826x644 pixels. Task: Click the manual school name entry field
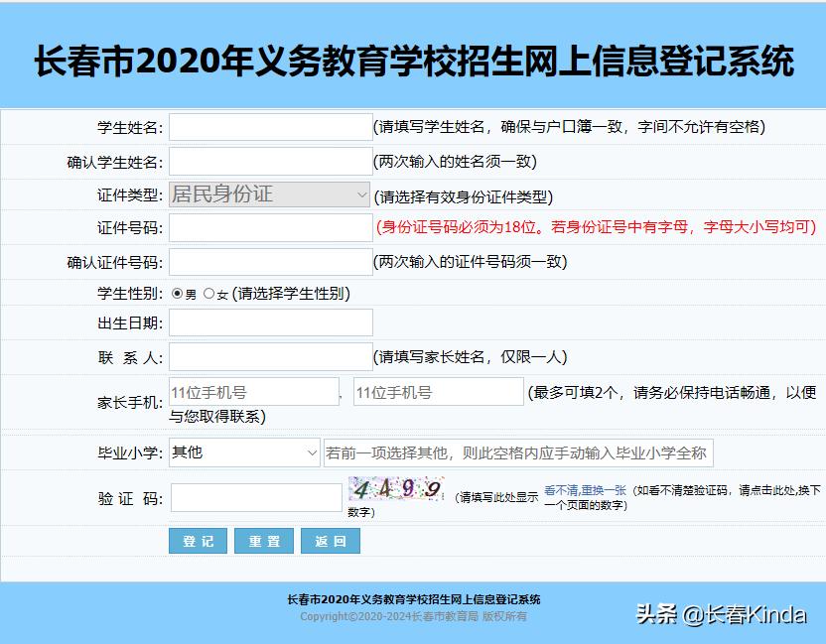[x=516, y=451]
